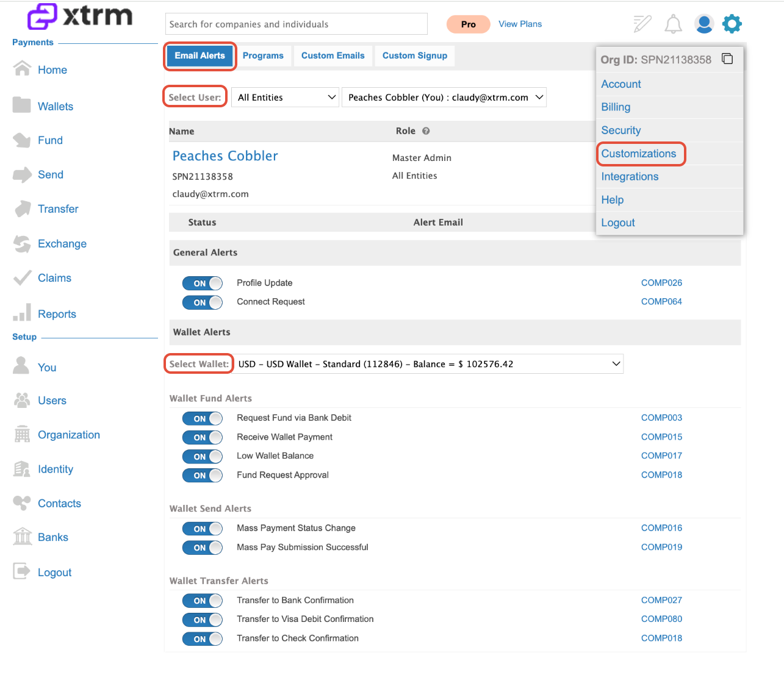Open the COMP026 template link
This screenshot has height=675, width=784.
pyautogui.click(x=661, y=283)
